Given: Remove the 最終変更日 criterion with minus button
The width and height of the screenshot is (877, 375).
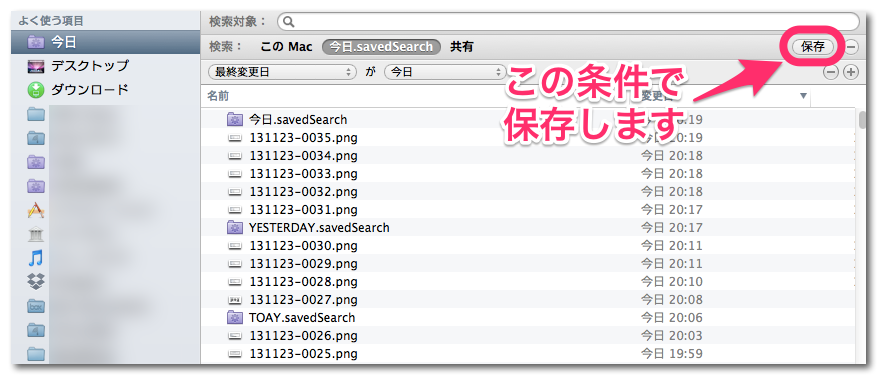Looking at the screenshot, I should (x=832, y=72).
